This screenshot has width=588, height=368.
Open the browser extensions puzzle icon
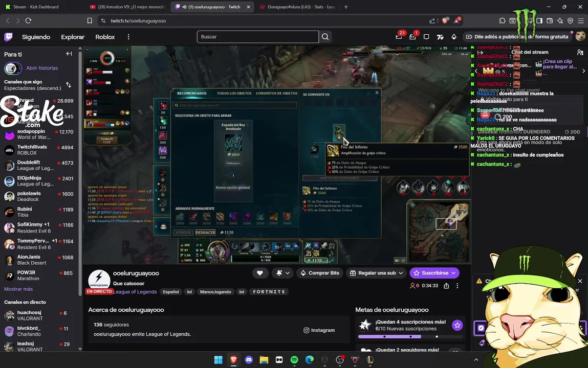point(502,20)
